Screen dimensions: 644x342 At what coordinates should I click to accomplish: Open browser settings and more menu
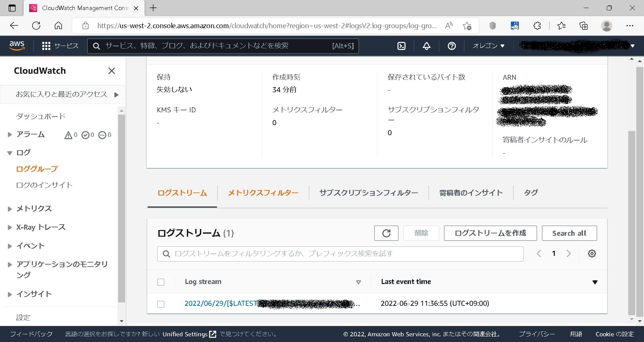[x=630, y=26]
